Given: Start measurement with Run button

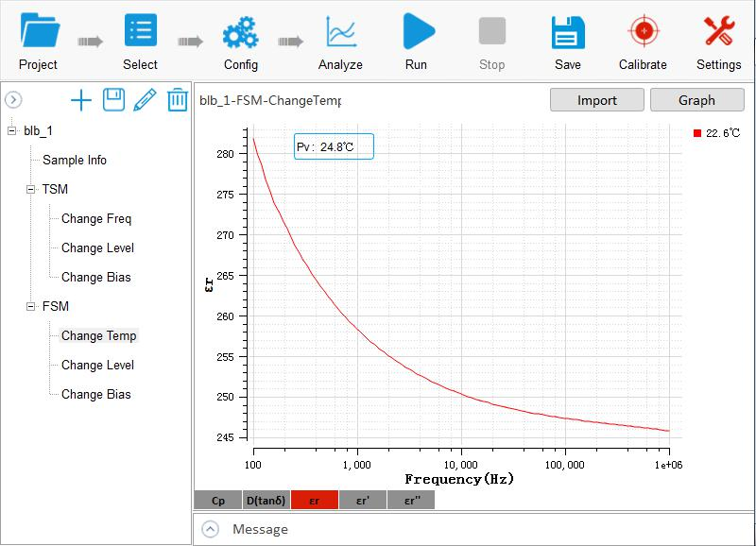Looking at the screenshot, I should pyautogui.click(x=416, y=32).
